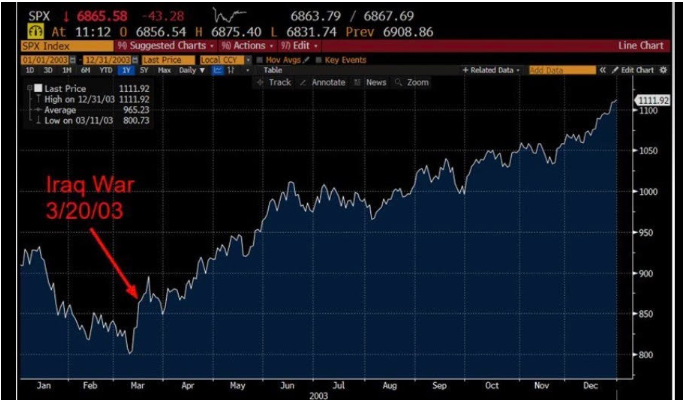The height and width of the screenshot is (400, 683).
Task: Activate the Zoom magnifier tool
Action: [x=412, y=82]
